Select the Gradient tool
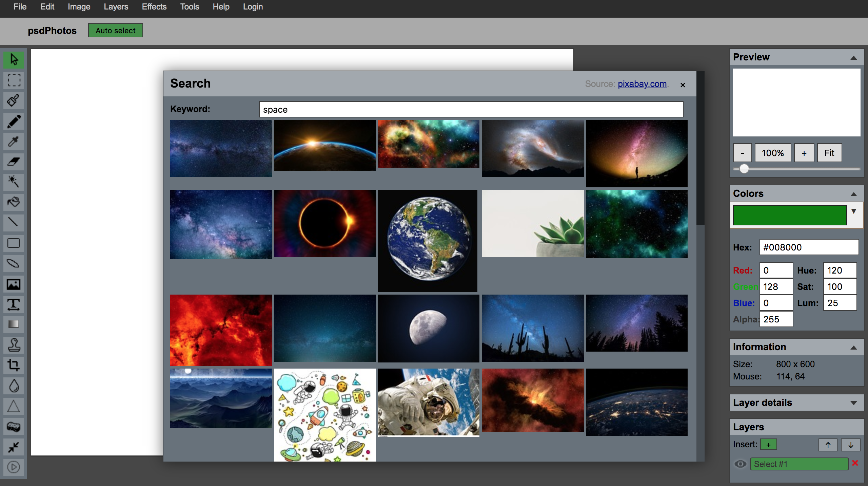Screen dimensions: 868x486 [14, 324]
